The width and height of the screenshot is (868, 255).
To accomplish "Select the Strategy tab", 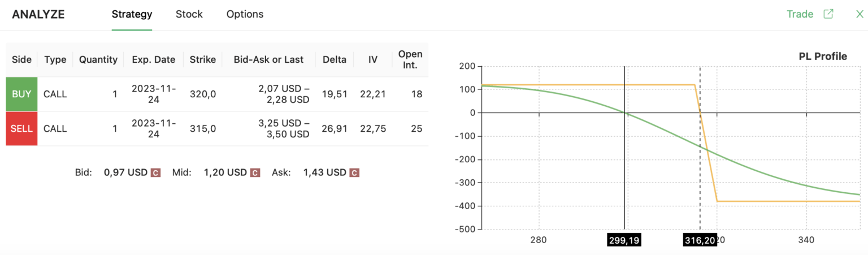I will pos(132,14).
